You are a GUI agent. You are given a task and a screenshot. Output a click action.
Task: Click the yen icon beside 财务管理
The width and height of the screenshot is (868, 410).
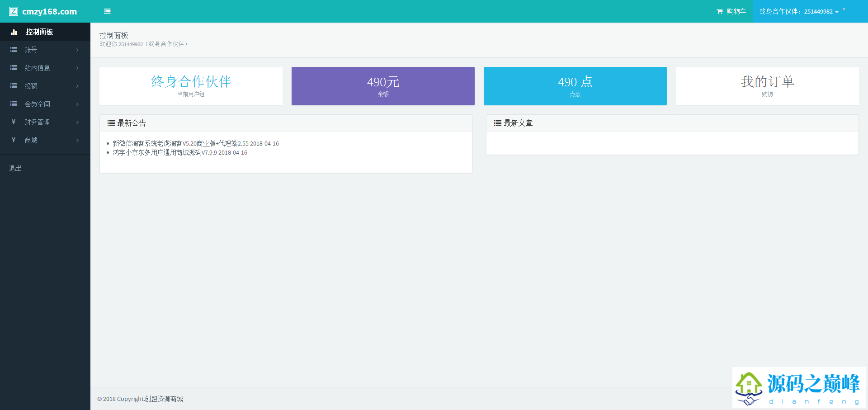coord(14,122)
